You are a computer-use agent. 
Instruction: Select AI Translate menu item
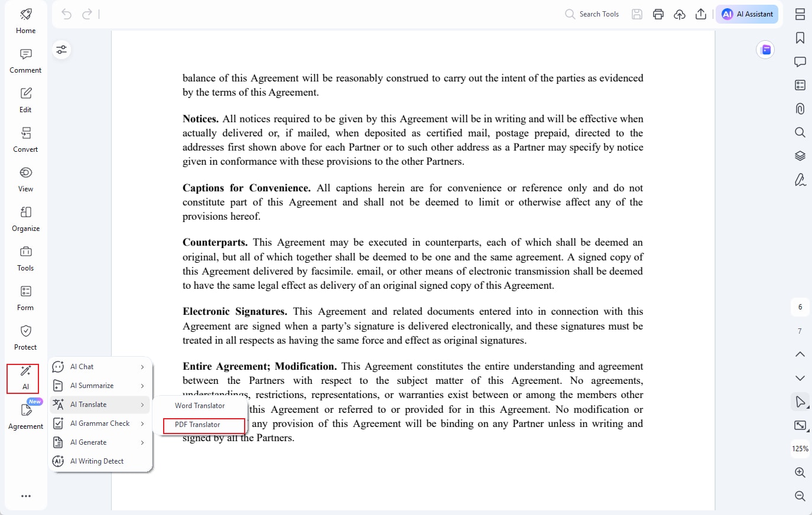pos(99,405)
